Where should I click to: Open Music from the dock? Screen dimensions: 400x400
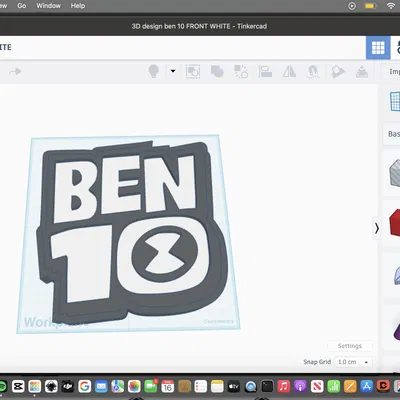click(x=284, y=386)
